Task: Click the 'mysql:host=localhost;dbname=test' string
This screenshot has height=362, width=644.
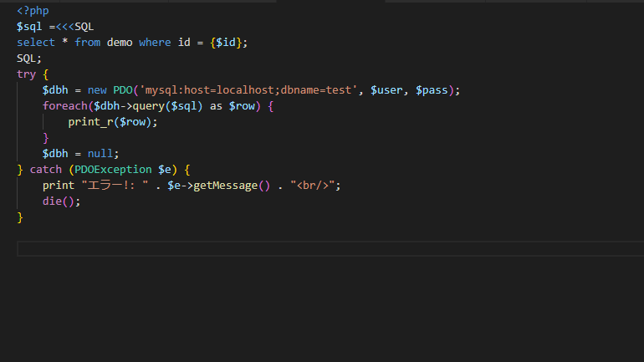Action: pos(248,90)
